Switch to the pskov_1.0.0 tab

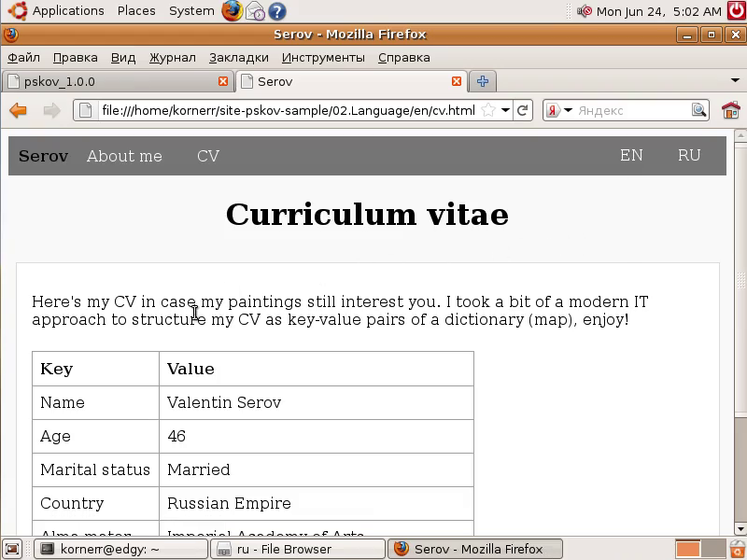point(112,81)
